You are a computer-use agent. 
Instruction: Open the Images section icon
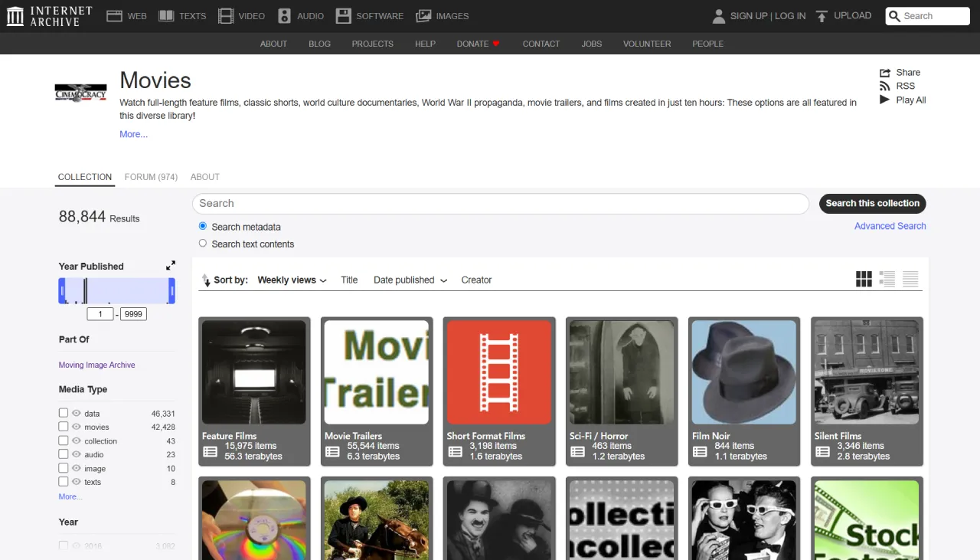(x=423, y=15)
